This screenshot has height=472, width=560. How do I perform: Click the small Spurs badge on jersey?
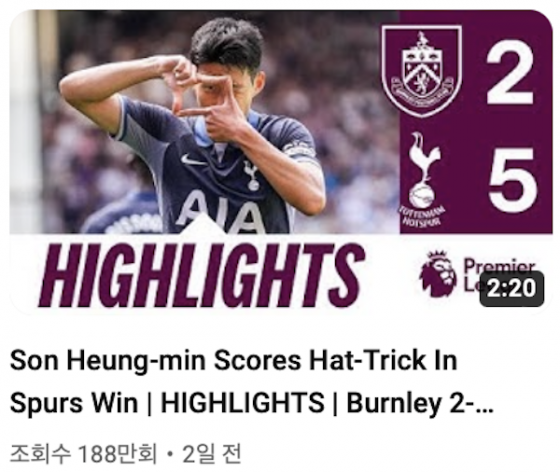click(251, 175)
